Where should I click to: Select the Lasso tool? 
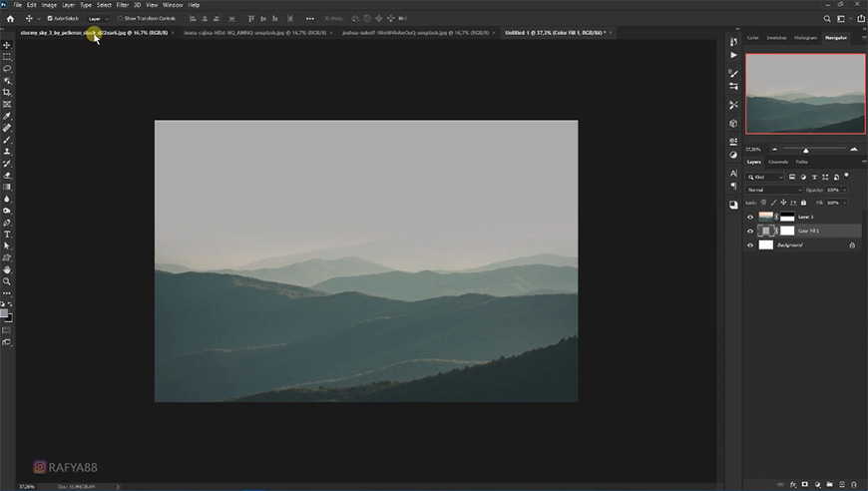point(7,69)
